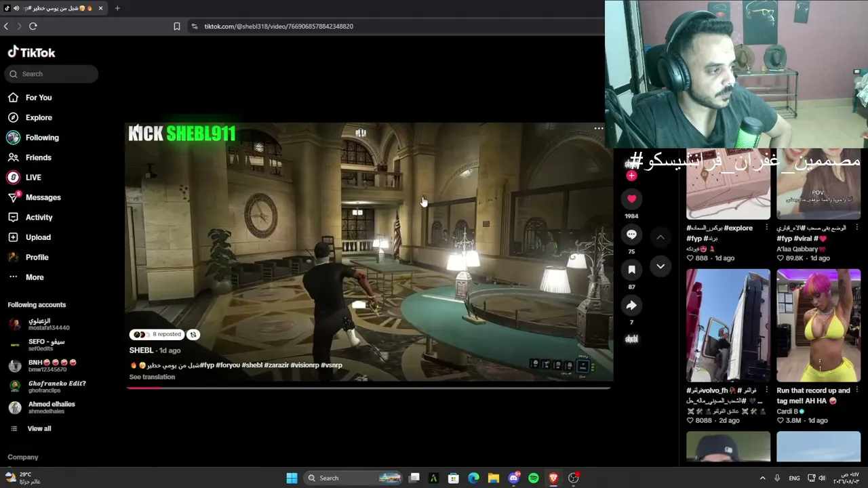Click the Company footer link
Screen dimensions: 868x488
23,457
